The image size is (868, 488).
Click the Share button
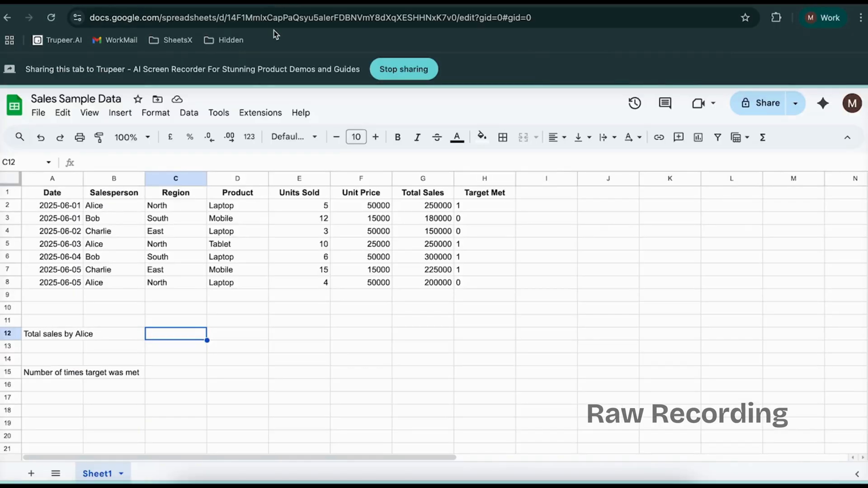point(762,103)
